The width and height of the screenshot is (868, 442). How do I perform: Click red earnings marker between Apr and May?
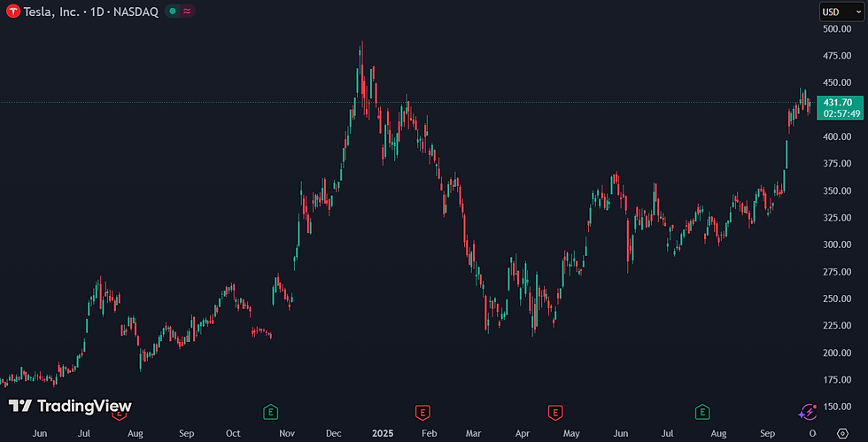click(x=555, y=412)
